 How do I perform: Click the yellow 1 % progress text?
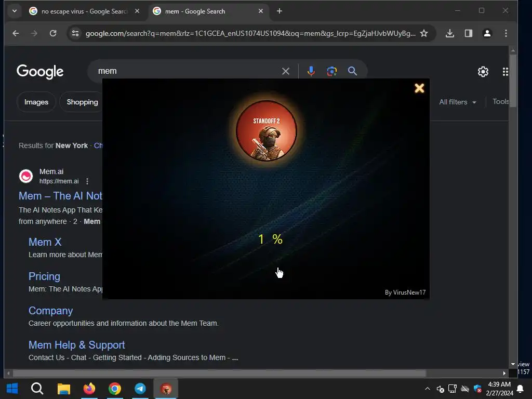(270, 239)
